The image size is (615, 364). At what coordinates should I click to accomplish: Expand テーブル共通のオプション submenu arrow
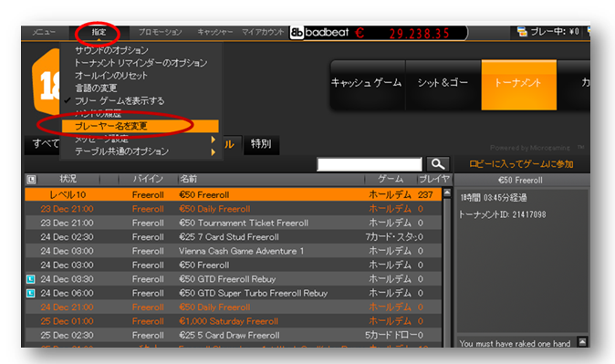213,151
